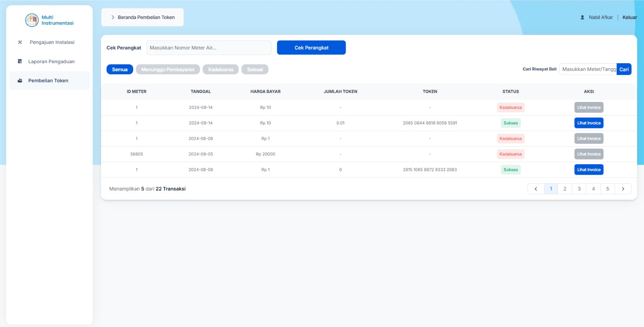Filter by Menunggu Pembayaran

[167, 70]
